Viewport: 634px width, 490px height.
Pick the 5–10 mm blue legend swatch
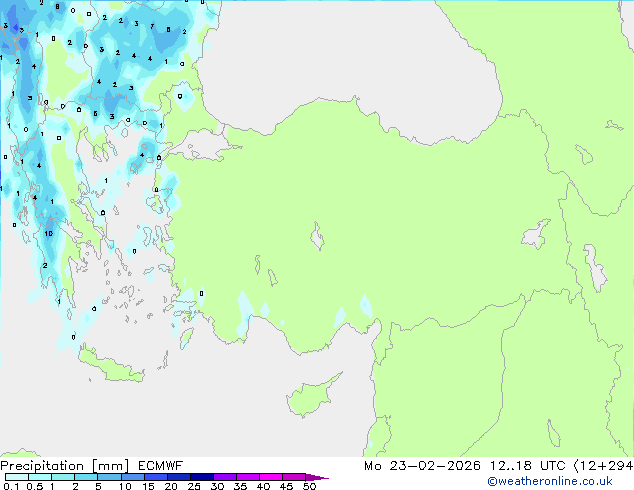(109, 477)
